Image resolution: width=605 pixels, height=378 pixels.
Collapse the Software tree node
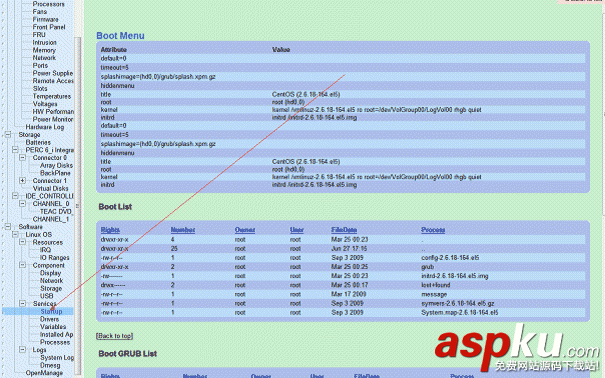[x=8, y=227]
